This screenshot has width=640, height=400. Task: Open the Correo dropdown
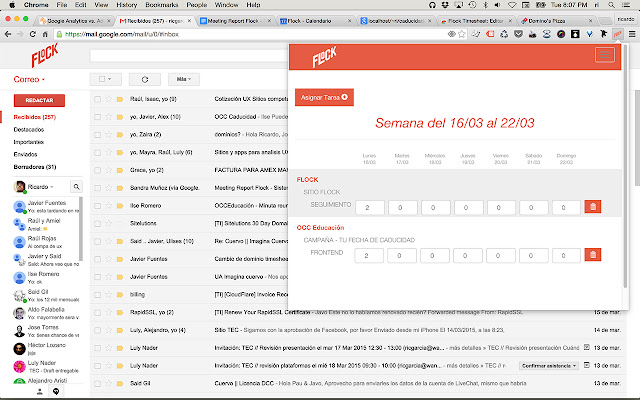(x=29, y=80)
